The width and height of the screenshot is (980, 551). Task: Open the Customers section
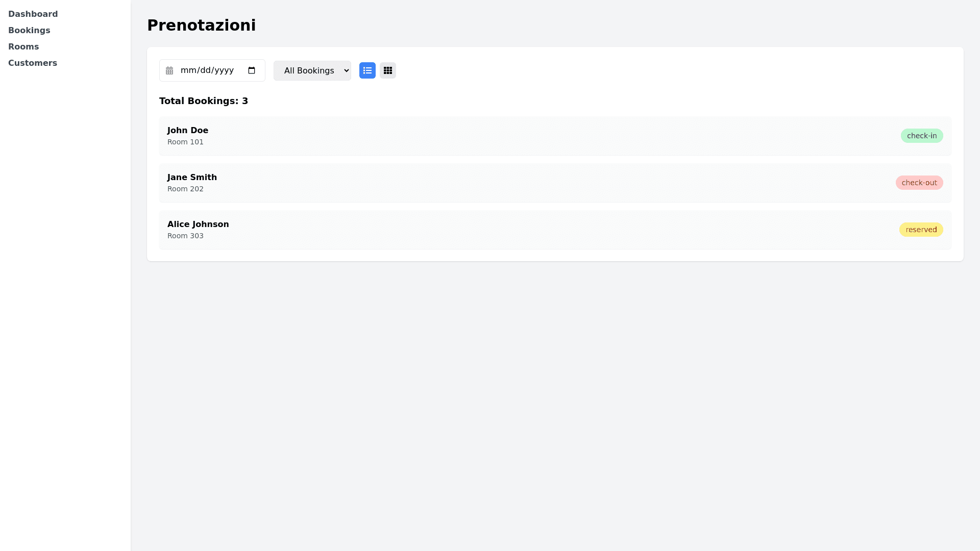[x=33, y=63]
